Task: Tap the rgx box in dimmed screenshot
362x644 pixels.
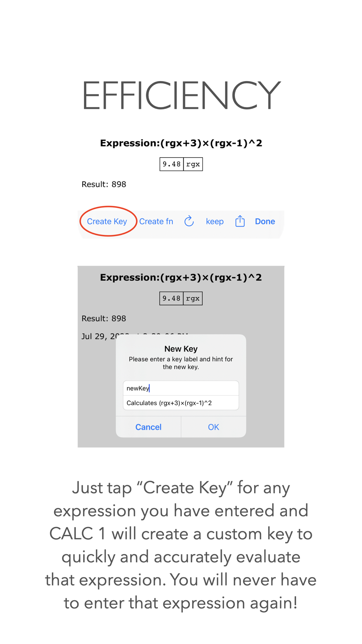Action: tap(193, 298)
